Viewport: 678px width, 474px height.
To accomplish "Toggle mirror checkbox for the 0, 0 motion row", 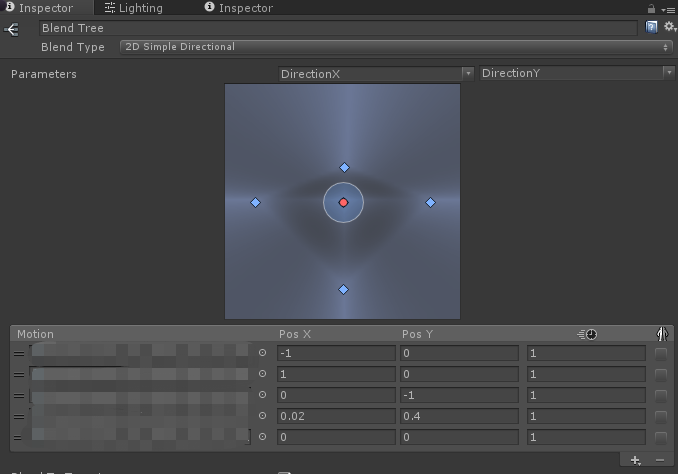I will pos(661,438).
